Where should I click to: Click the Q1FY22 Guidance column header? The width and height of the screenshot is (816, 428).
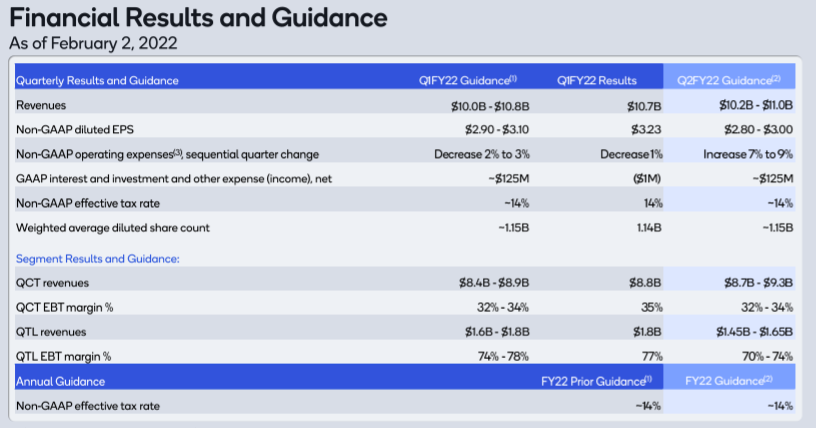pyautogui.click(x=467, y=80)
